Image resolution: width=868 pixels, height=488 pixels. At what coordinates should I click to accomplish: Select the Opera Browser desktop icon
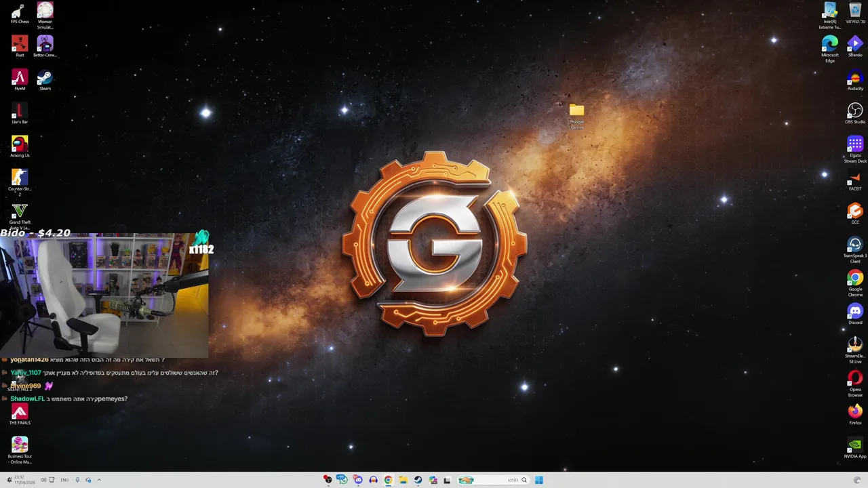tap(855, 384)
